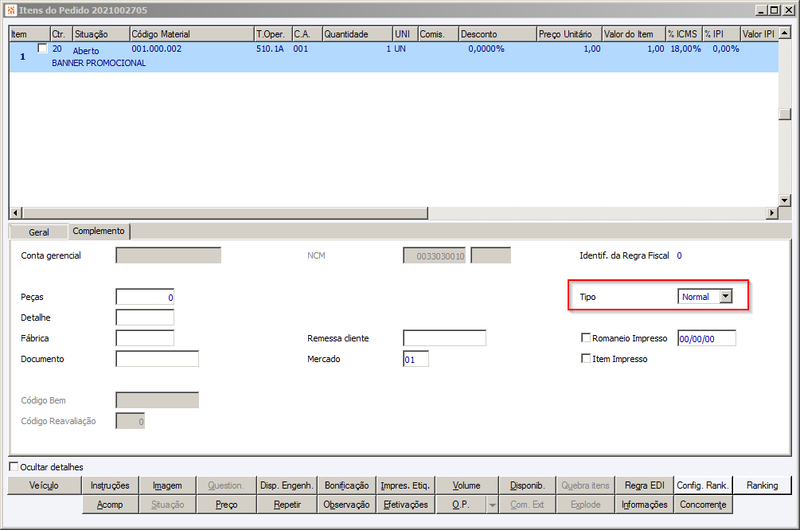Click the 510.1A operation type cell

point(270,49)
